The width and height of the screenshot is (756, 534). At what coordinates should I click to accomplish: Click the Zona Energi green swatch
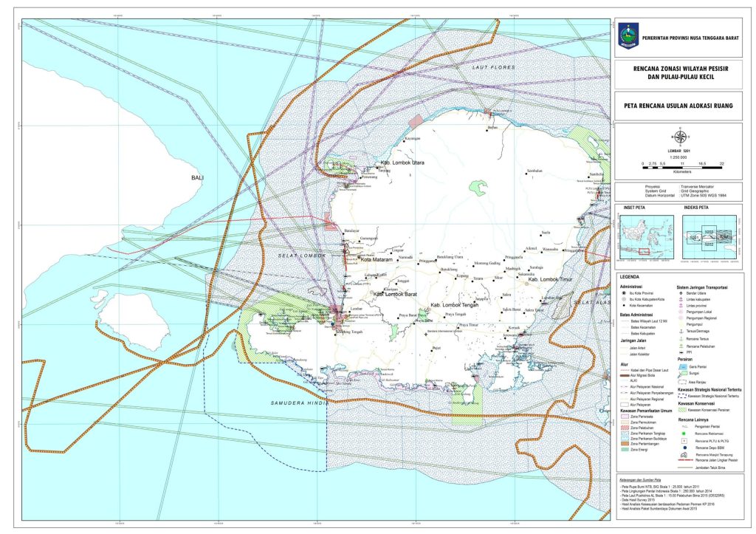coord(625,449)
